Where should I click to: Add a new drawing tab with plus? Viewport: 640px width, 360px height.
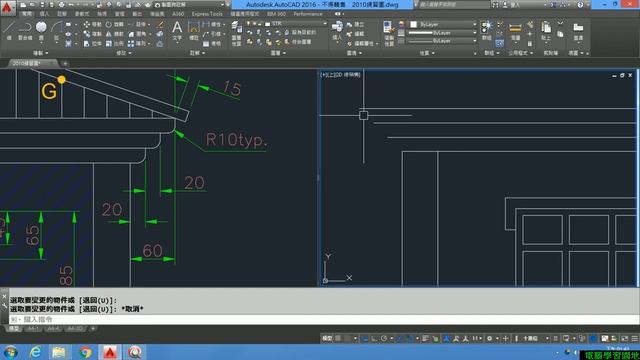(x=65, y=63)
